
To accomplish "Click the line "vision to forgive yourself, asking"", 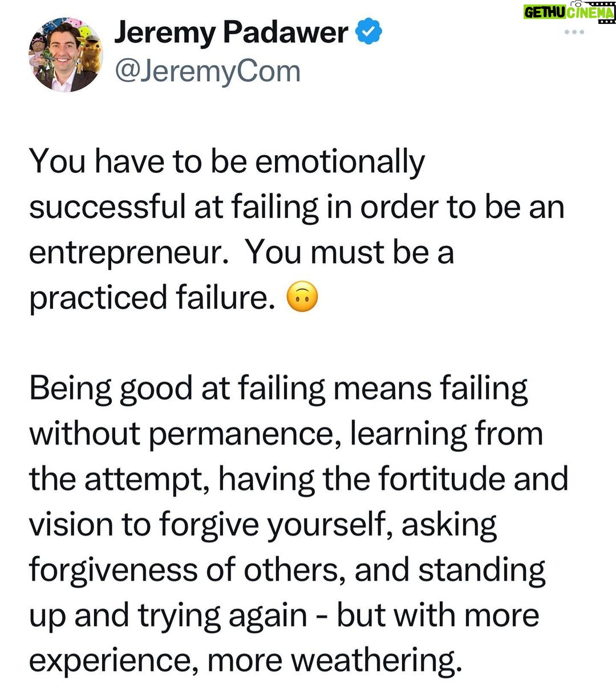I will click(x=262, y=524).
